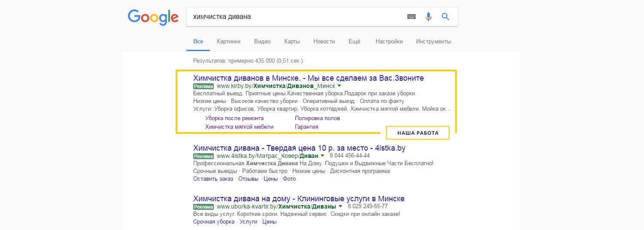This screenshot has width=644, height=230.
Task: Start voice search with microphone icon
Action: pos(428,17)
